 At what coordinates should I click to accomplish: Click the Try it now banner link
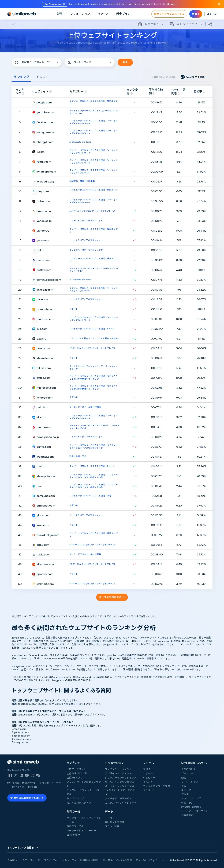pyautogui.click(x=170, y=4)
